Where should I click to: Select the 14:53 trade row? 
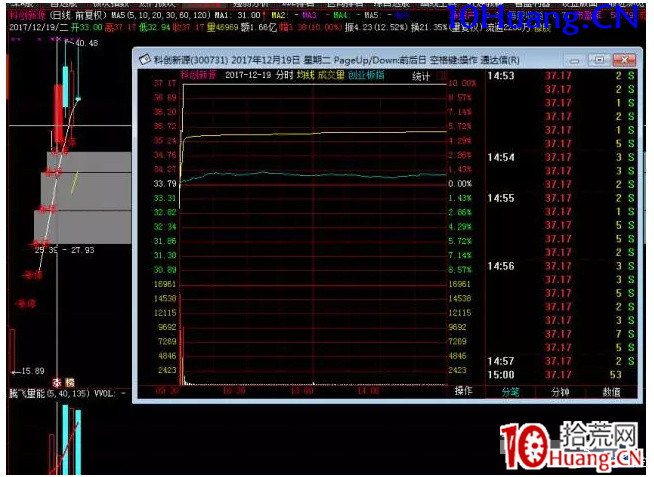point(561,76)
